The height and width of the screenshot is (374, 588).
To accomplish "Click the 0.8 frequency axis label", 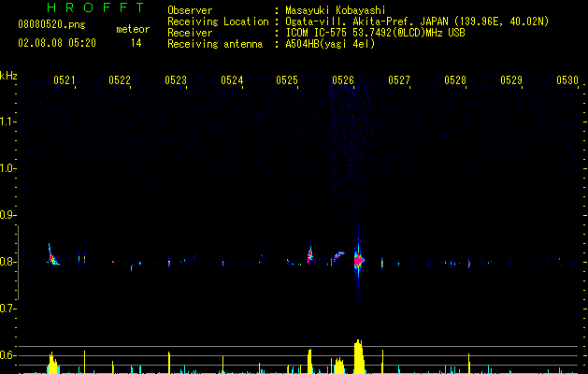I will (x=7, y=262).
